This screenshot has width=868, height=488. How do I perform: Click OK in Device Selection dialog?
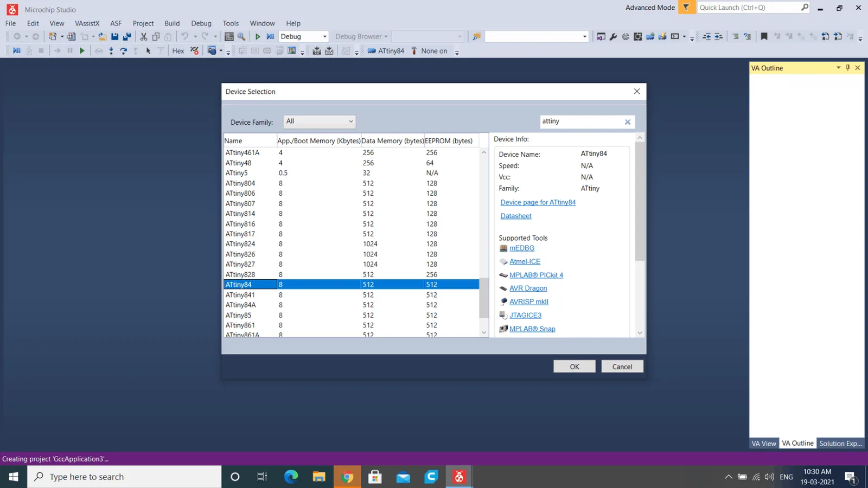[575, 367]
